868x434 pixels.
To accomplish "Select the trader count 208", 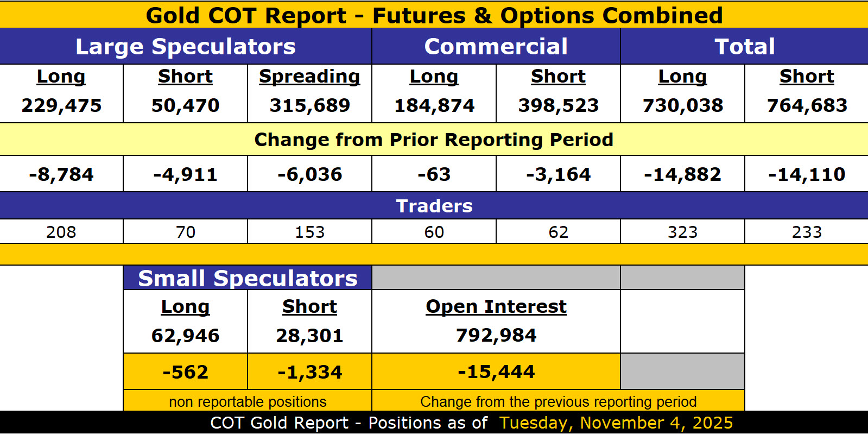I will (x=61, y=232).
